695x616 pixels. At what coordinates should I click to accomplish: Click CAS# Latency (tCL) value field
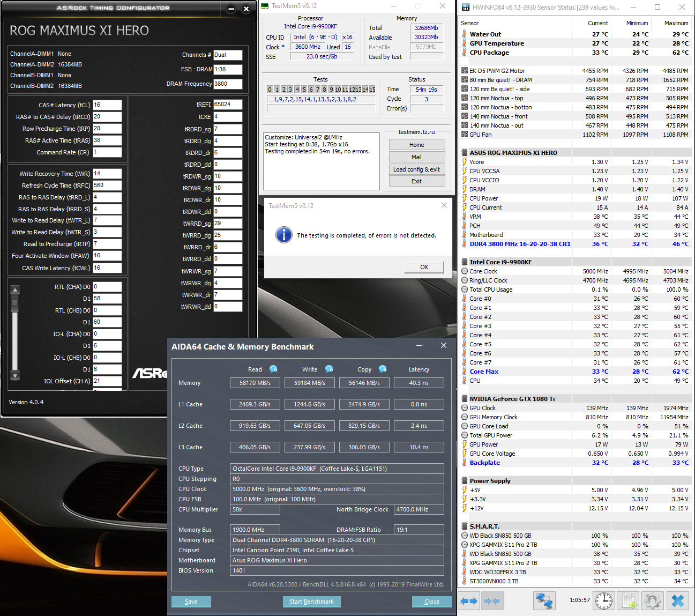[x=107, y=105]
